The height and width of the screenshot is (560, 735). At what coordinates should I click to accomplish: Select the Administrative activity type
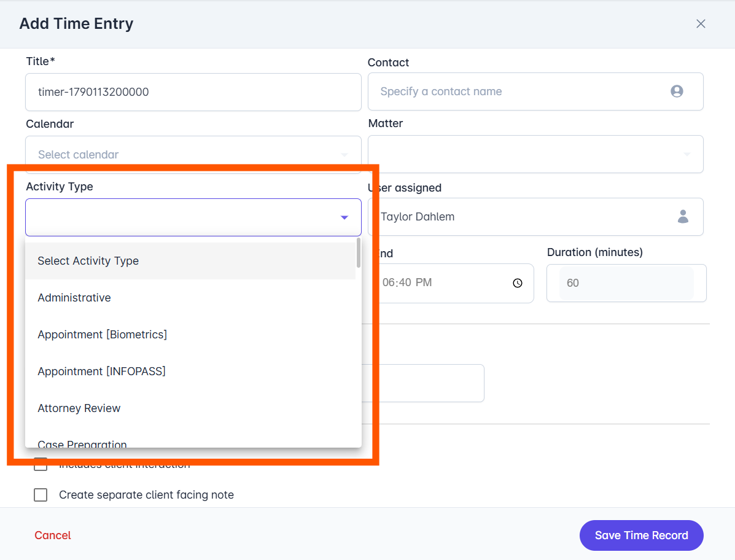coord(190,298)
